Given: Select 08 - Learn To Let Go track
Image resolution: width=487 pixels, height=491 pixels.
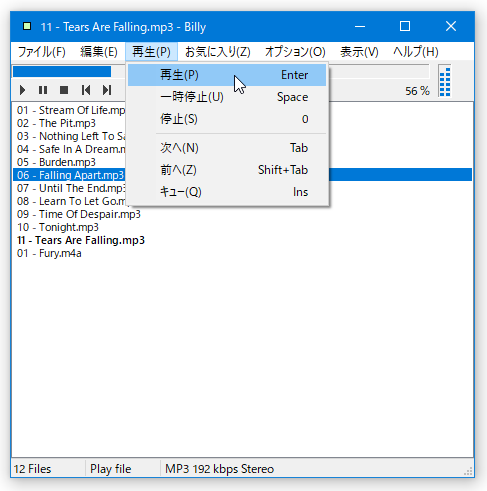Looking at the screenshot, I should (x=71, y=201).
